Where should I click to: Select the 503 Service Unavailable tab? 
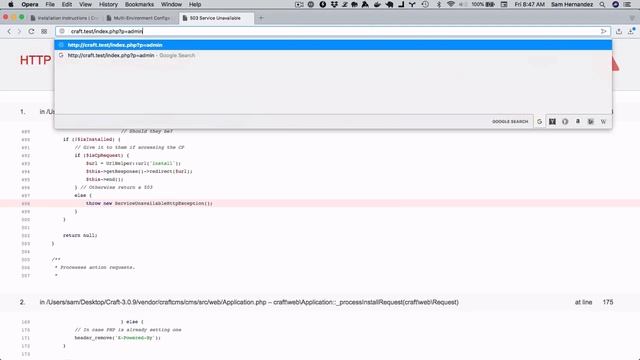pyautogui.click(x=216, y=18)
